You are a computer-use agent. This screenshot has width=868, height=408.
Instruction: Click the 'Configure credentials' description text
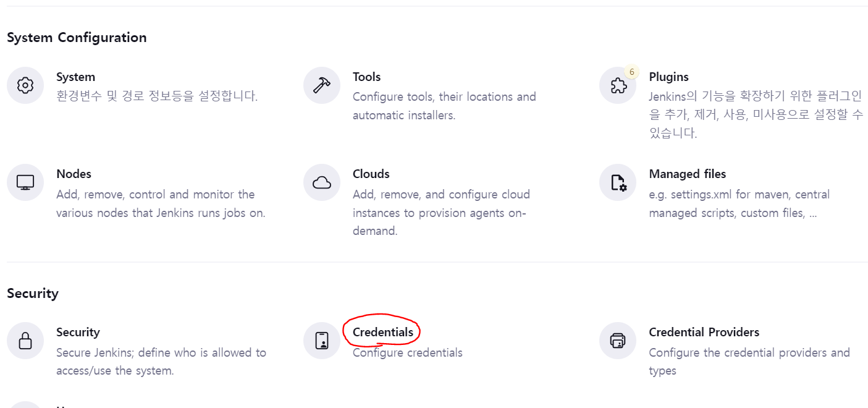pyautogui.click(x=407, y=353)
